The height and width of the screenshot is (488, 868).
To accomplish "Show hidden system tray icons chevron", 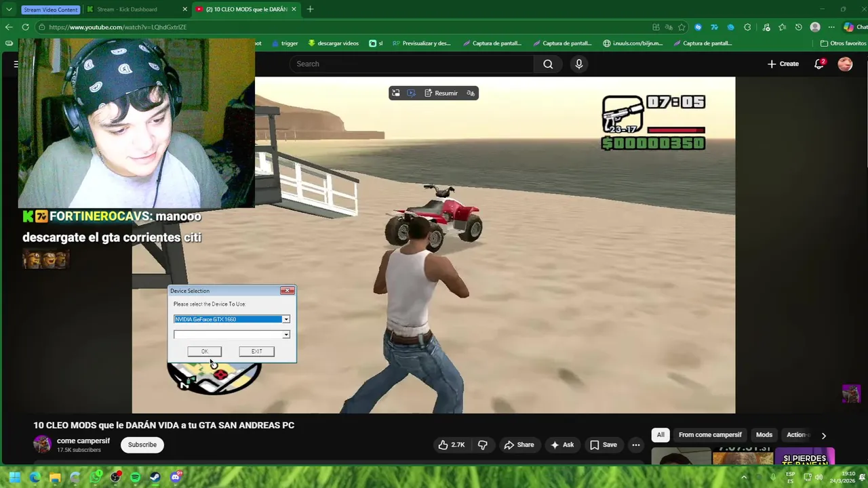I will pyautogui.click(x=744, y=477).
